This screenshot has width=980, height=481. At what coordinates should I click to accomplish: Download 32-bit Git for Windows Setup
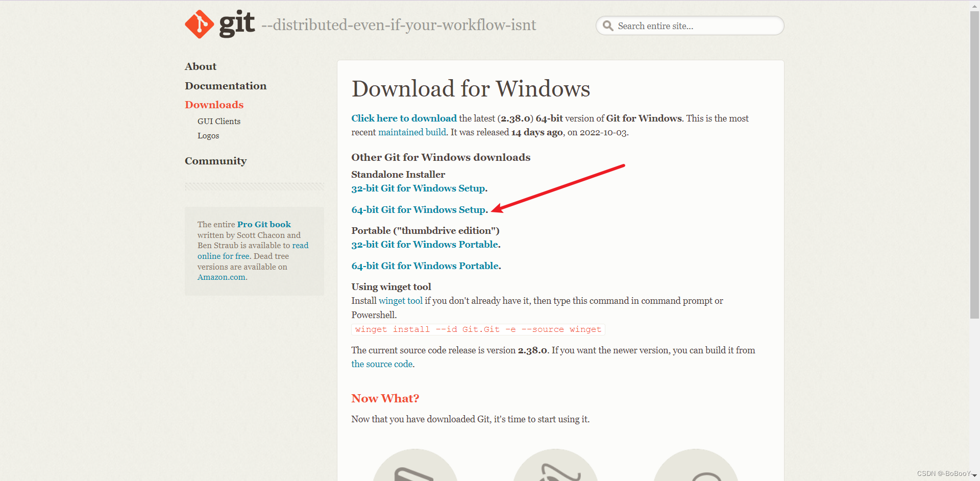click(x=419, y=188)
